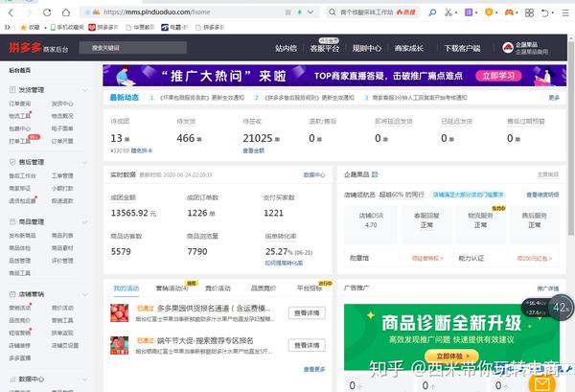Viewport: 575px width, 392px height.
Task: Open the four-square apps grid icon
Action: click(529, 12)
